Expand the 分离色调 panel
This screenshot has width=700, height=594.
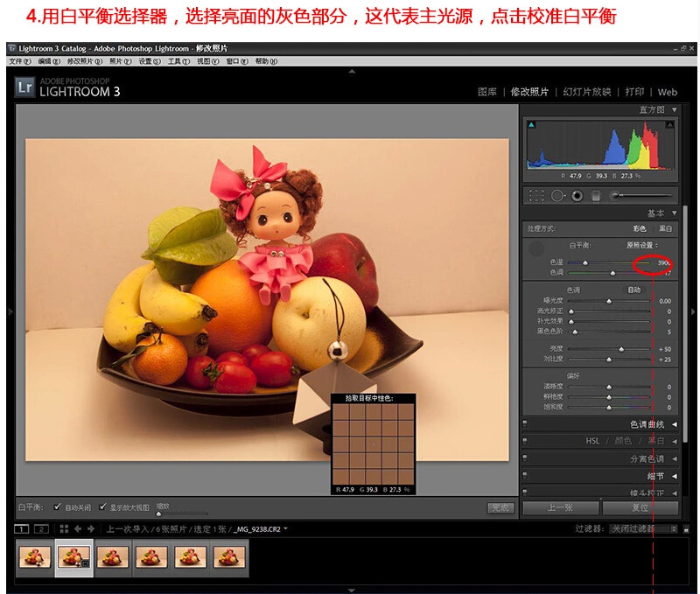(x=675, y=458)
